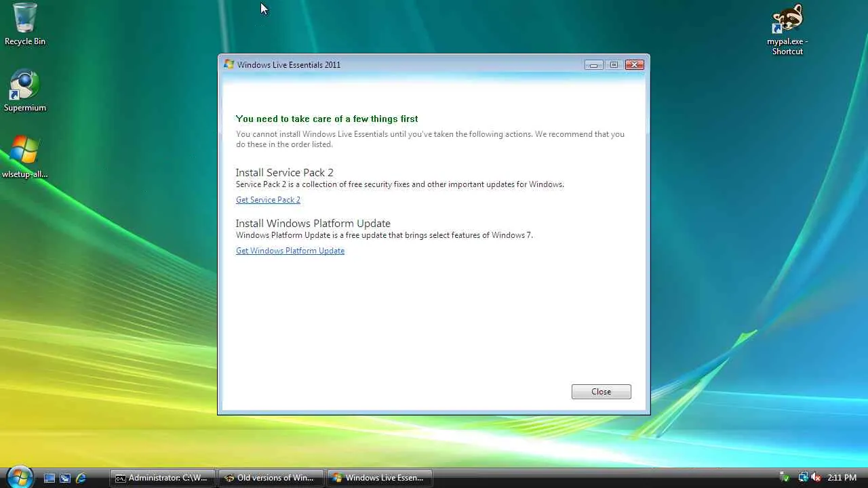Click the Windows Platform Update description sentence
The width and height of the screenshot is (868, 488).
point(384,235)
